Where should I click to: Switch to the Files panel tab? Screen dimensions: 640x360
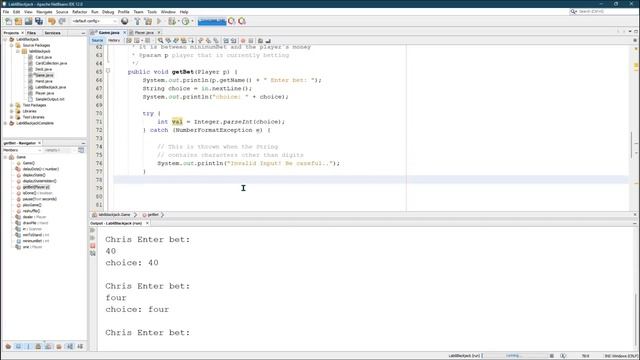pyautogui.click(x=31, y=33)
